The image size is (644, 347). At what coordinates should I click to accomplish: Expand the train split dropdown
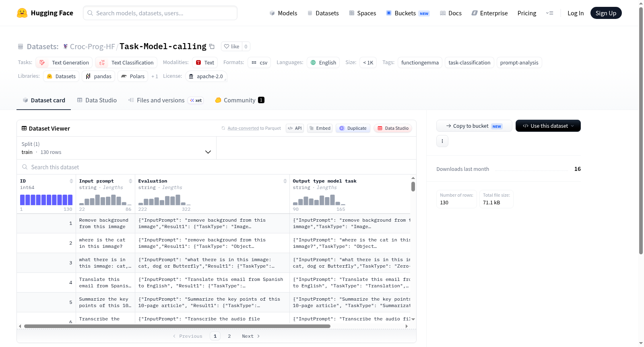point(117,148)
